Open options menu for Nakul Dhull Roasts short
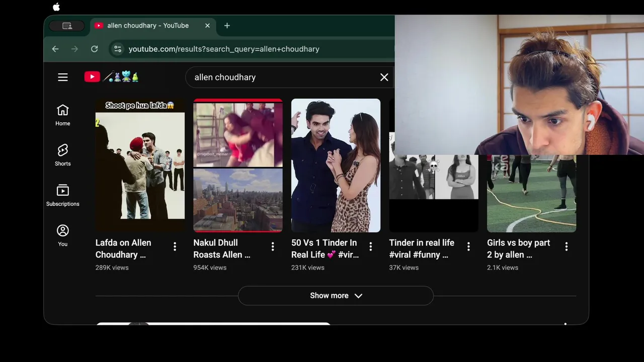Image resolution: width=644 pixels, height=362 pixels. tap(273, 246)
